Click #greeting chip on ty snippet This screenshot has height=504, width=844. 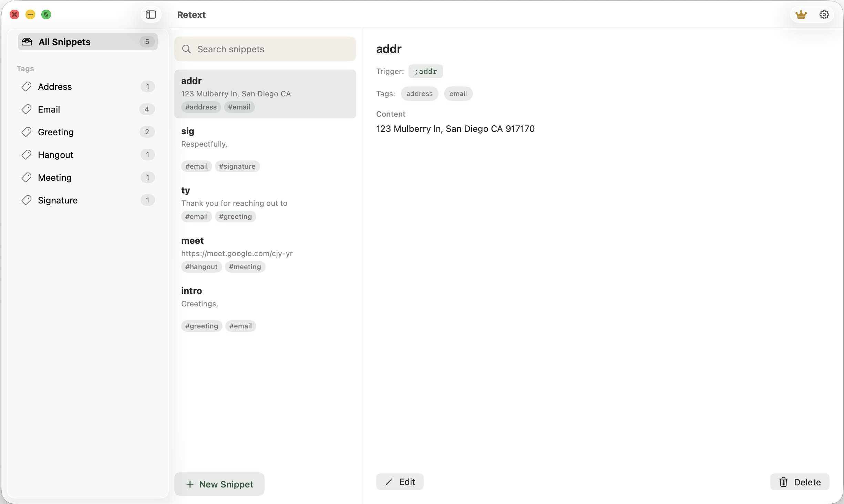click(x=235, y=217)
